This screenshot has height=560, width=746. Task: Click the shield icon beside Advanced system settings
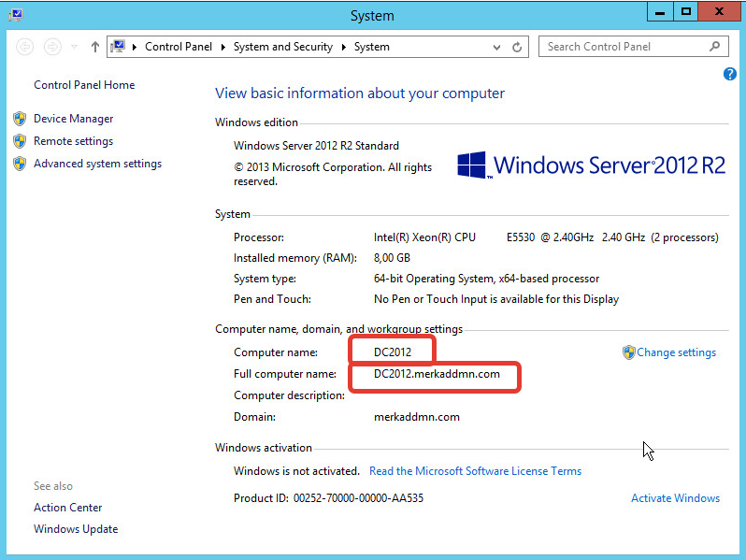coord(20,164)
